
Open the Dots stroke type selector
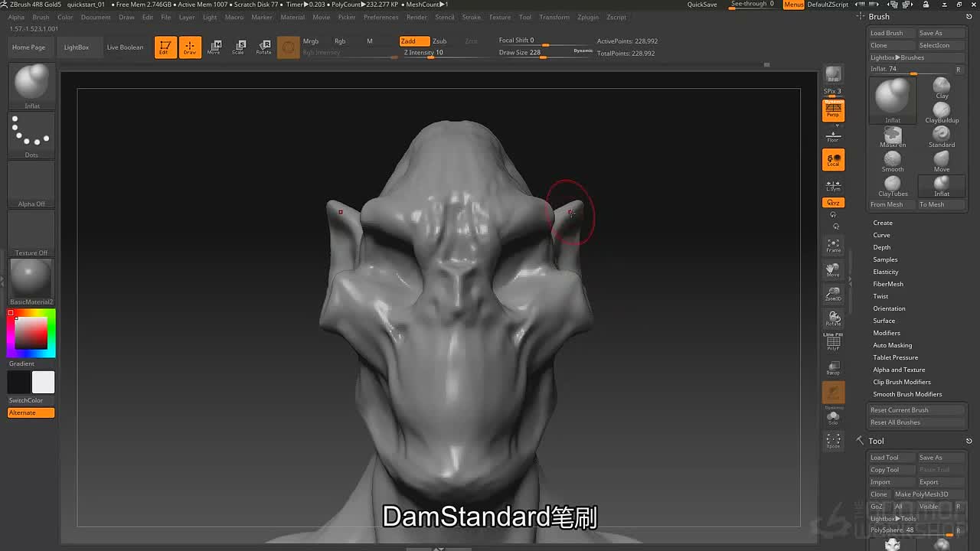[x=31, y=135]
